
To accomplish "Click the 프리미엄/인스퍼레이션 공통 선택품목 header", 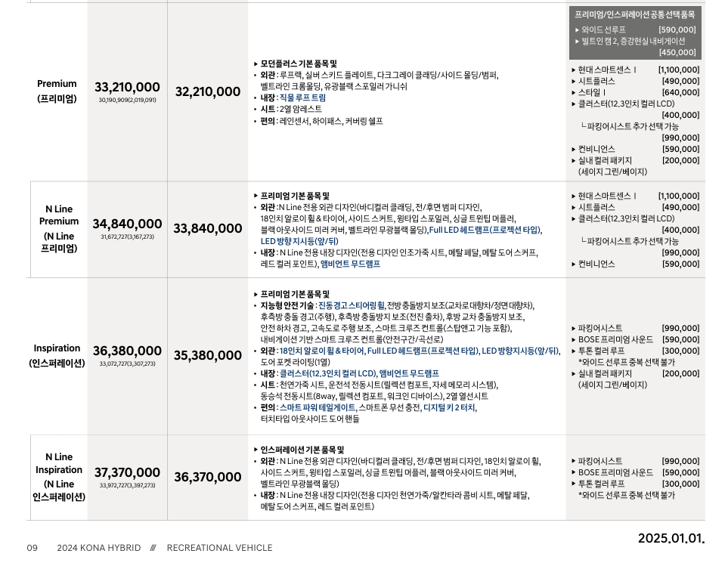I will coord(635,15).
